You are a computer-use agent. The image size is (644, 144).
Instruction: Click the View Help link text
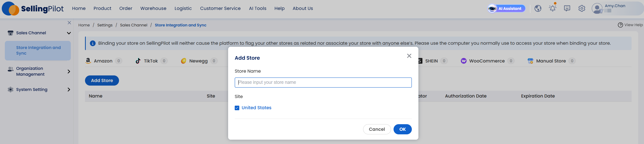point(634,25)
